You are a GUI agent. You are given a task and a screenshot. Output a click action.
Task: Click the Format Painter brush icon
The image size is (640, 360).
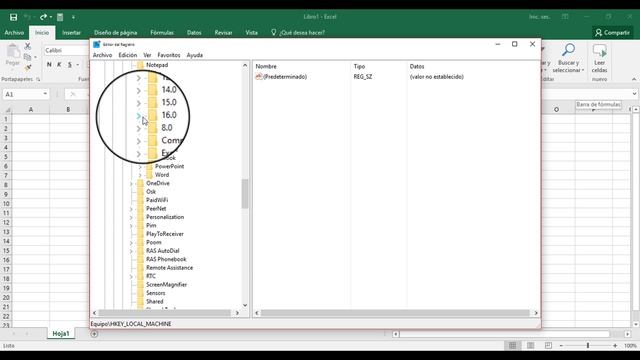(28, 67)
